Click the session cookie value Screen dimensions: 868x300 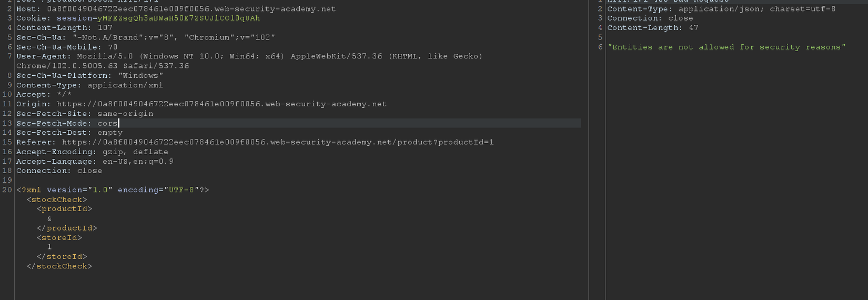coord(178,18)
